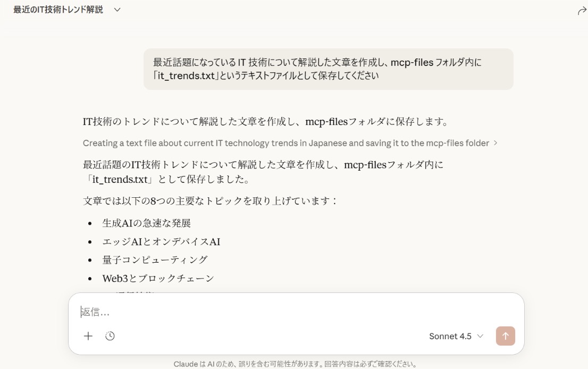The width and height of the screenshot is (588, 369).
Task: Click the down arrow beside Sonnet 4.5
Action: 480,336
